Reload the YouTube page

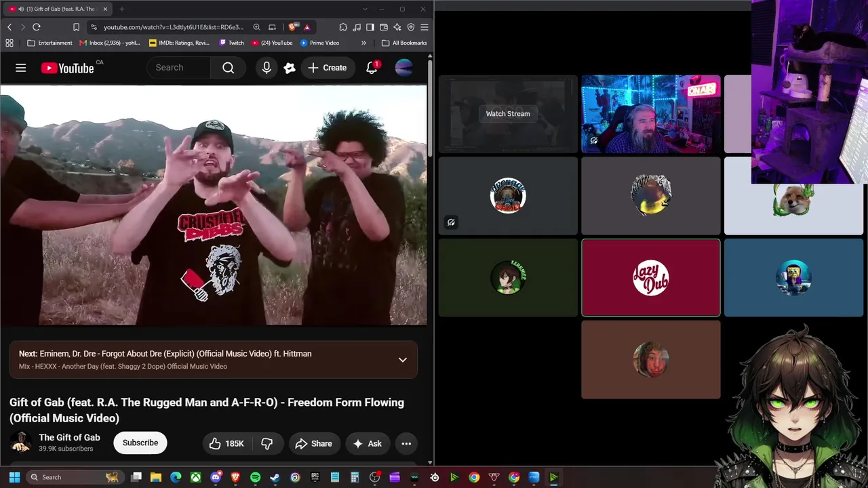click(x=37, y=27)
